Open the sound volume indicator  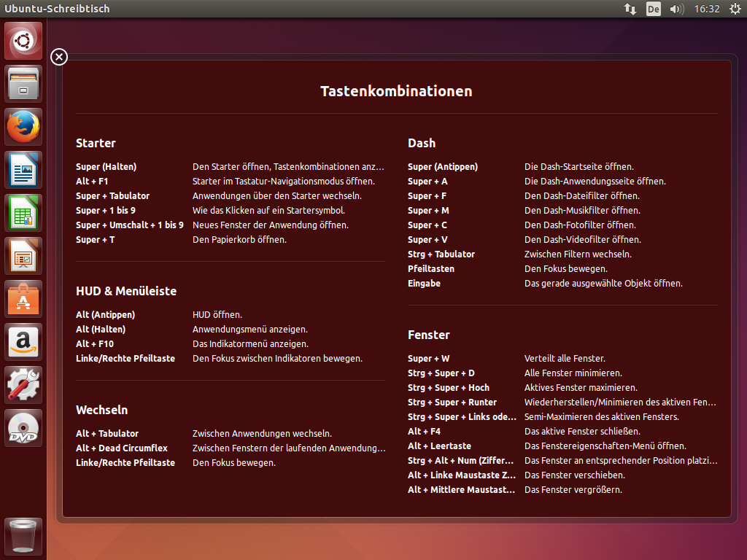tap(676, 9)
